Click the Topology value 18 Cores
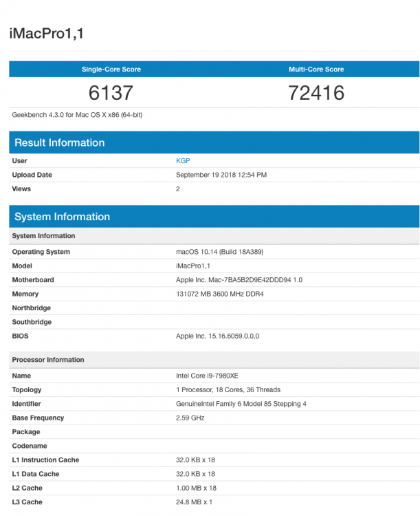The image size is (420, 516). tap(228, 389)
